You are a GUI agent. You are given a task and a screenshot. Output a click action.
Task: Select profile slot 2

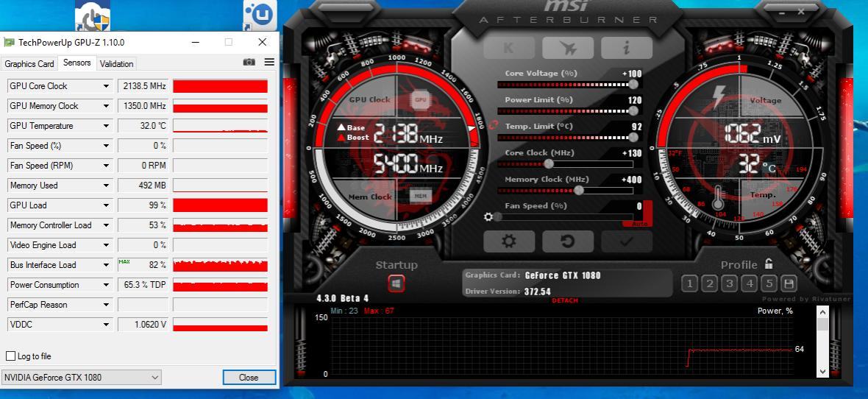click(709, 283)
